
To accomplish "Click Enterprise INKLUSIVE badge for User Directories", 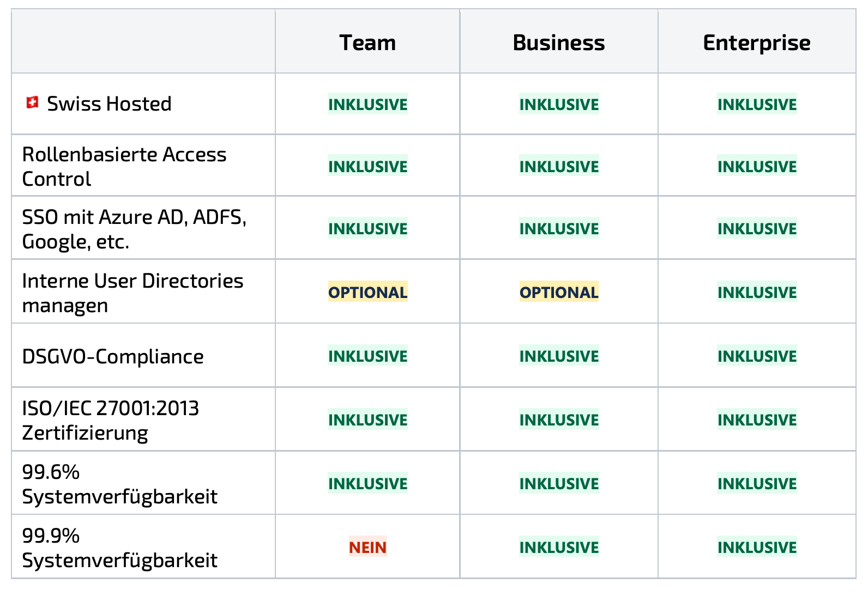I will (x=757, y=292).
